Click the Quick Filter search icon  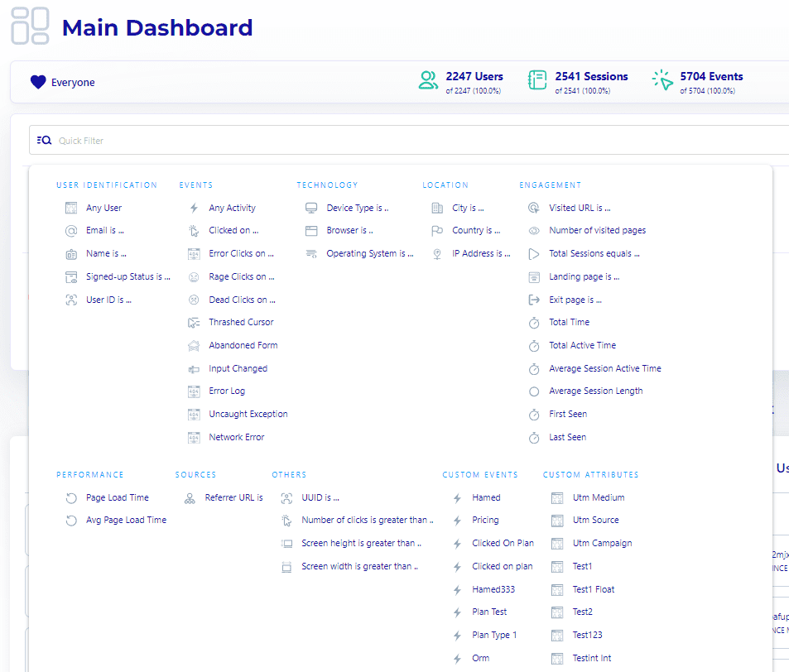45,141
